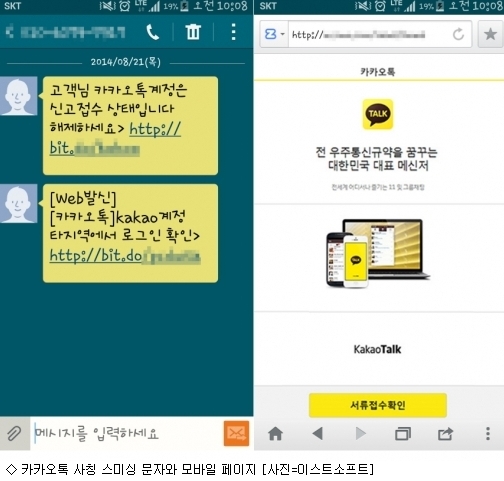The image size is (504, 481).
Task: Go forward with the browser forward arrow
Action: 360,433
